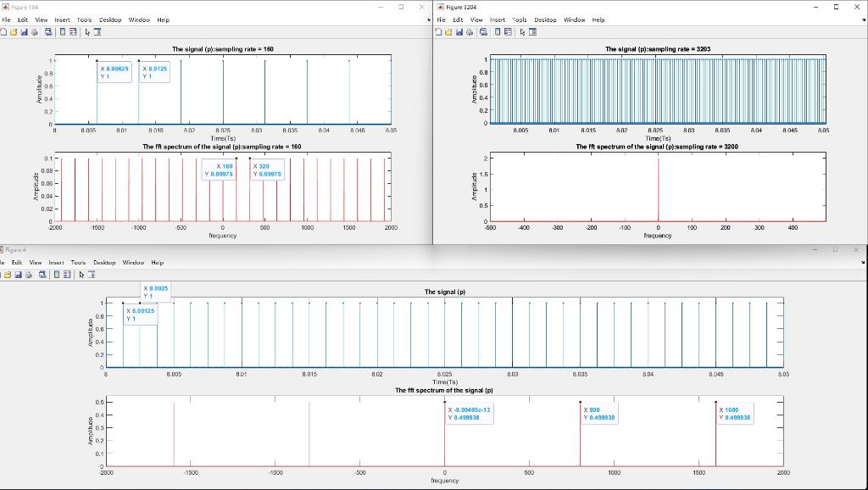Click MATLAB logo in Figure 3204 title bar
Viewport: 868px width, 490px height.
pyautogui.click(x=441, y=7)
